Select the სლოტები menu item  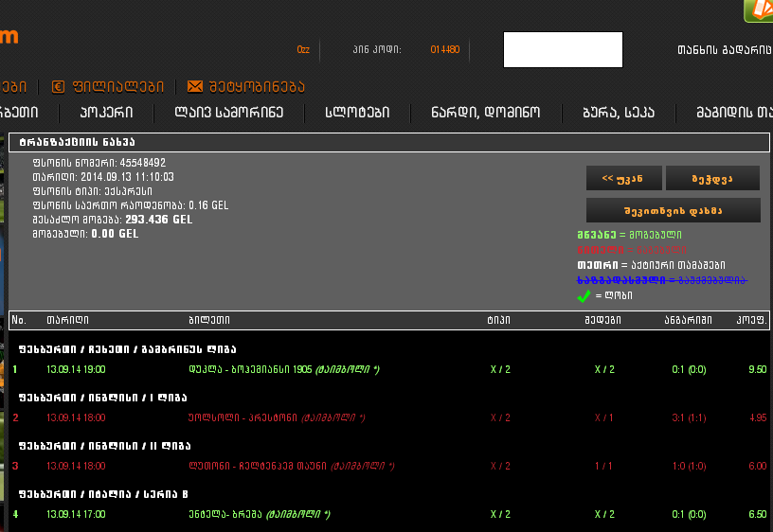click(x=357, y=113)
